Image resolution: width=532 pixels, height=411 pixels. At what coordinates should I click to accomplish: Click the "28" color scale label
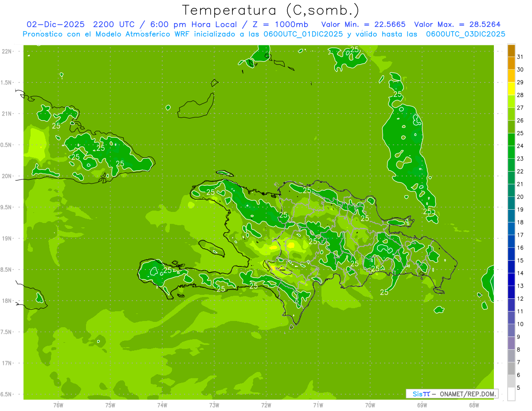tap(520, 95)
